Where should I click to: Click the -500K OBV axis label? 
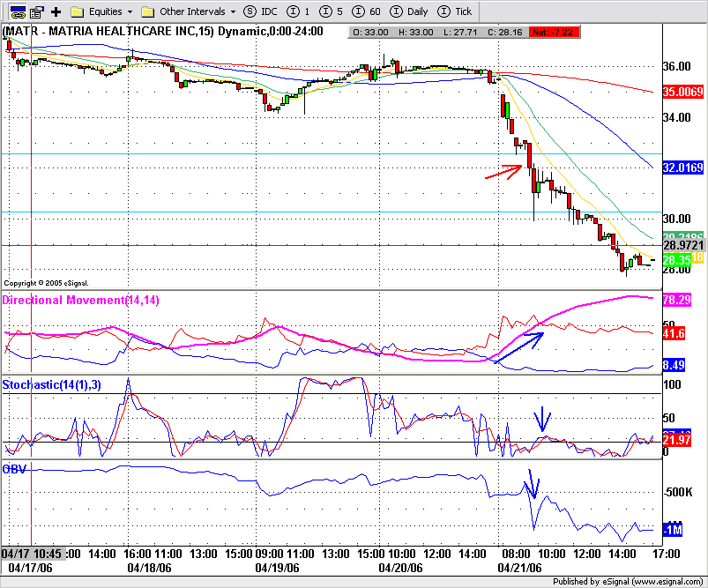coord(678,492)
